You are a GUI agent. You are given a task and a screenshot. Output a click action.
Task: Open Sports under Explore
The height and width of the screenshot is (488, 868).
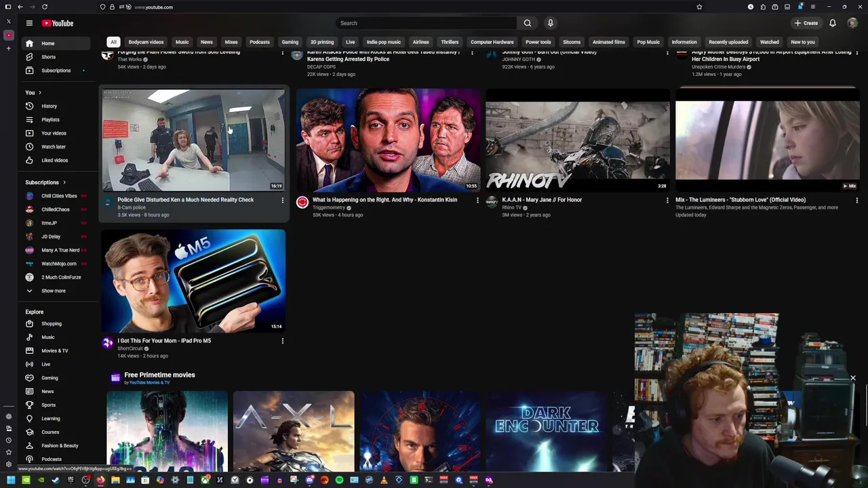tap(54, 405)
